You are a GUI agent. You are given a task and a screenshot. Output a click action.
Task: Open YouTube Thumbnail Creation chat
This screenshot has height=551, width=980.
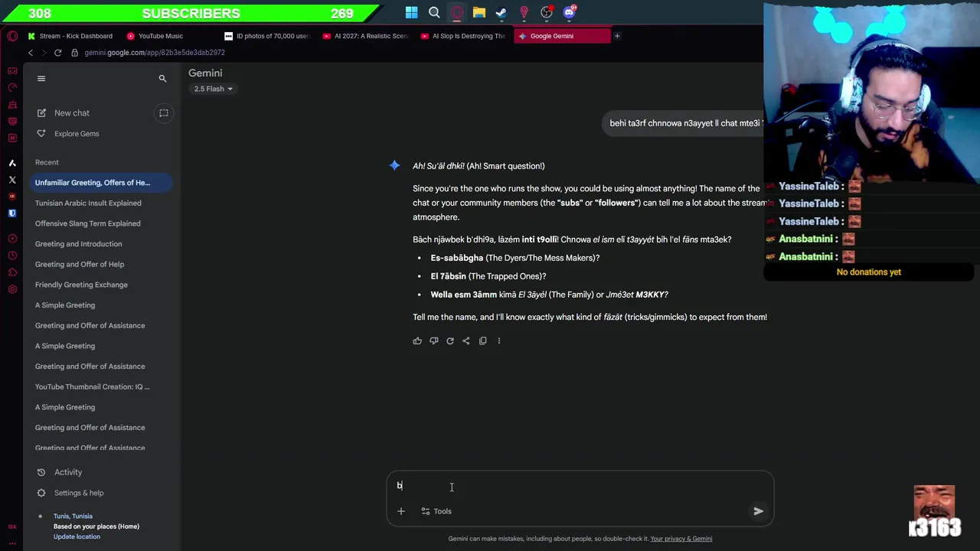92,386
